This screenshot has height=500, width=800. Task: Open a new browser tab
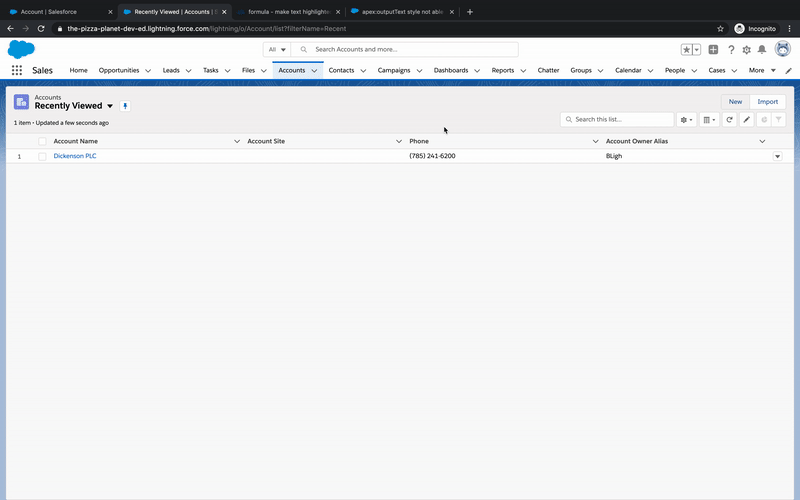pos(470,12)
